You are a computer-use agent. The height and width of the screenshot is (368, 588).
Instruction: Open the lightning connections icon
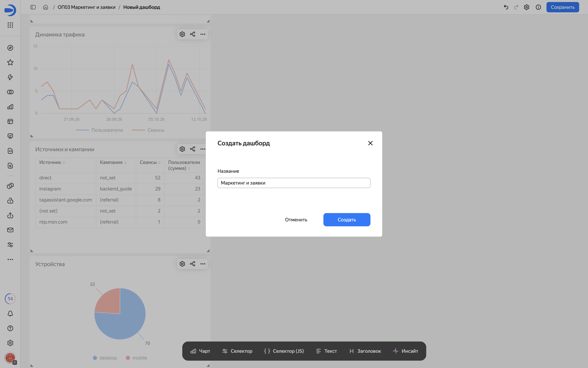(10, 77)
